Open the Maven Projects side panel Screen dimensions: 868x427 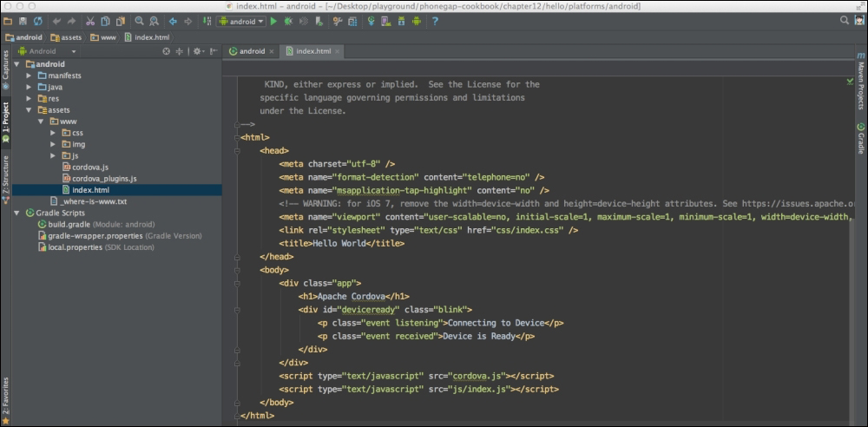pos(861,82)
